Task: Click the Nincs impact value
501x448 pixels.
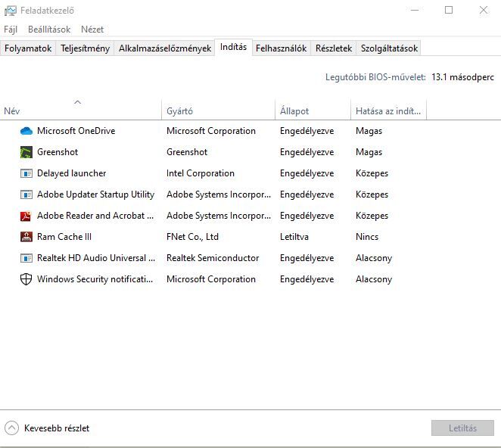Action: tap(367, 237)
